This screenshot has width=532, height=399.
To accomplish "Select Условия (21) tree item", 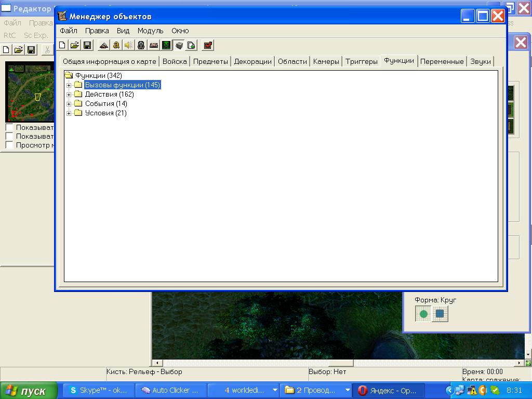I will [x=105, y=113].
